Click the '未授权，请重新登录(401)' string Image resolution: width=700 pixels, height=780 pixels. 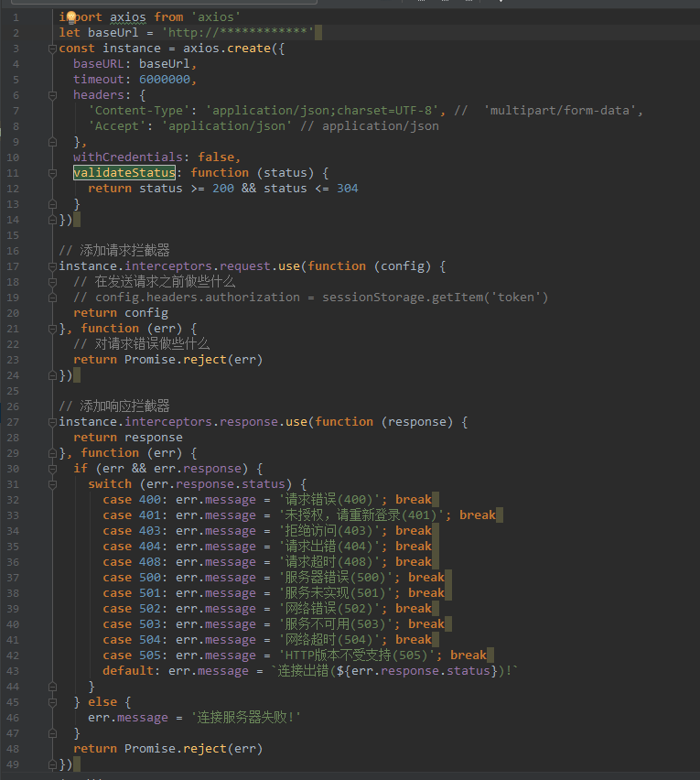pos(361,515)
